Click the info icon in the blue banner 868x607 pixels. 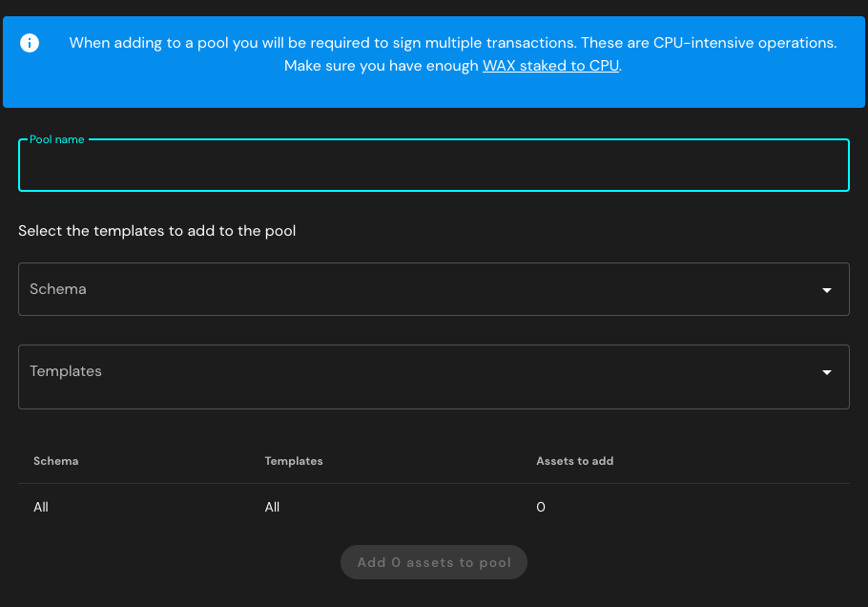[30, 44]
